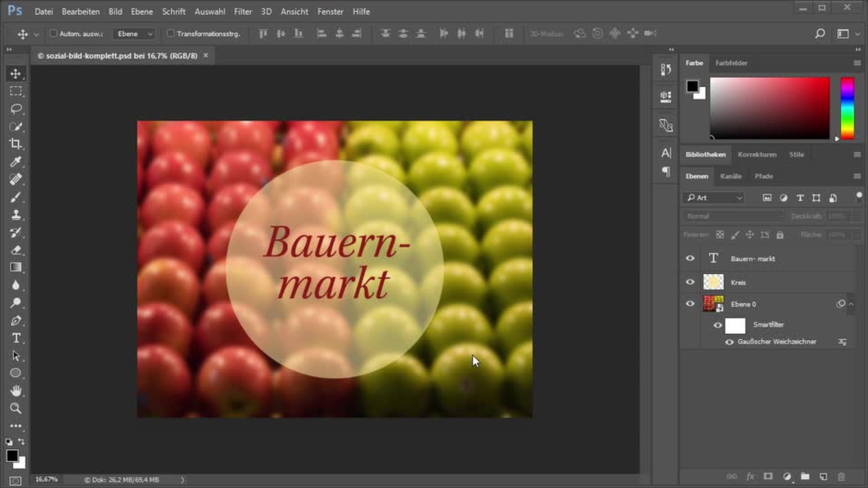This screenshot has height=488, width=868.
Task: Switch to the Kanäle tab
Action: pos(731,176)
